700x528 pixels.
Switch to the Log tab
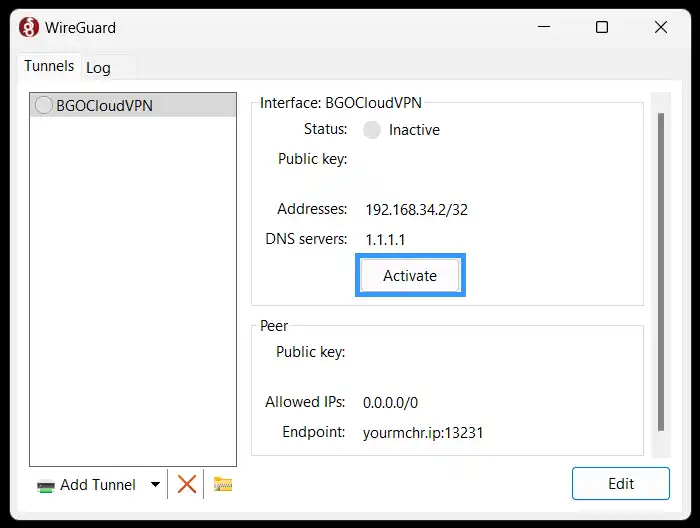[98, 68]
